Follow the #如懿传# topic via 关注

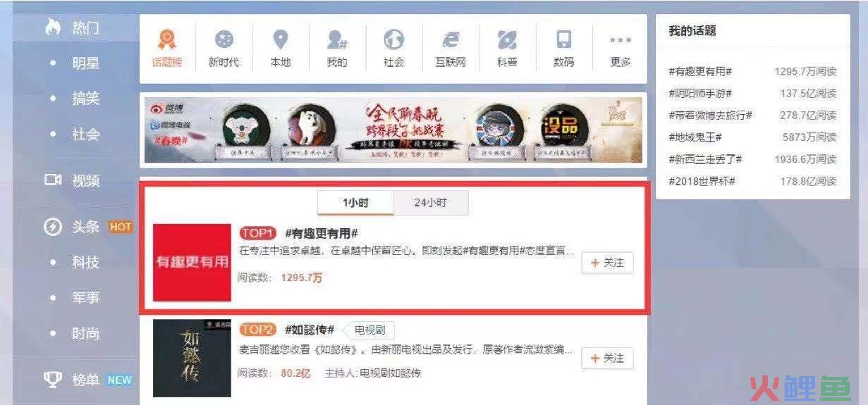click(607, 359)
